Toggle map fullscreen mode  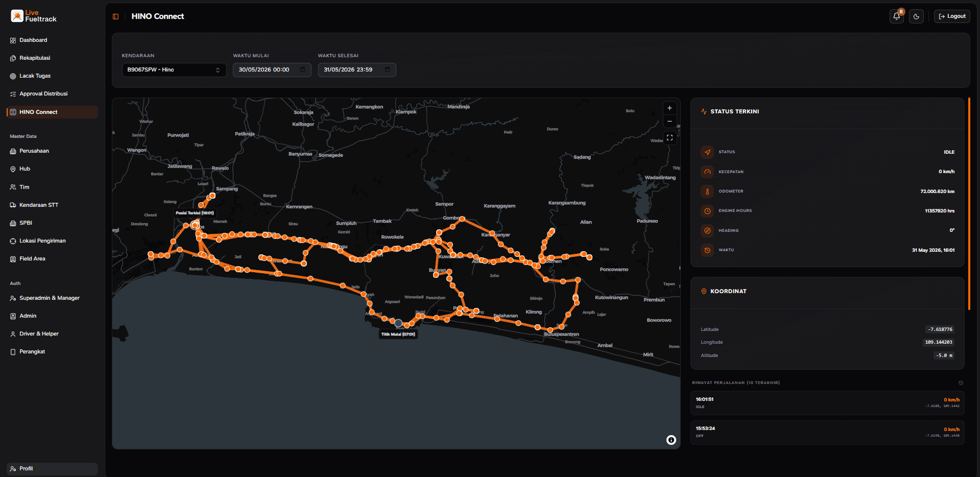670,138
